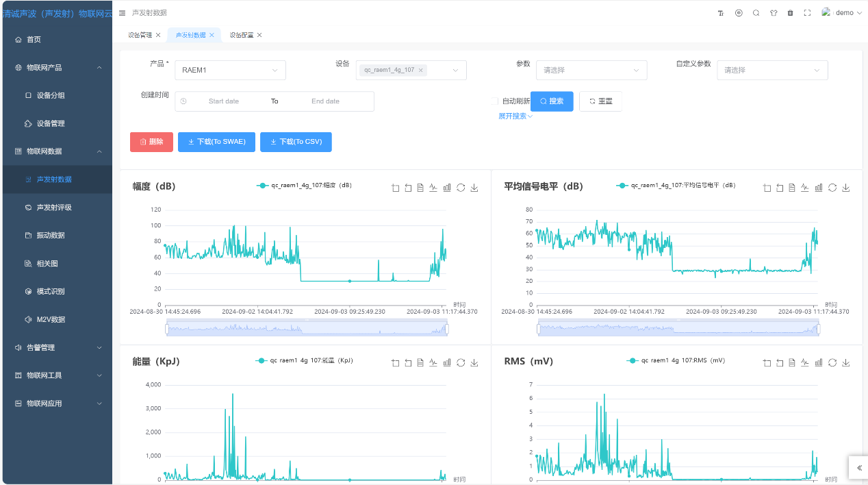Restore the 能量 chart with refresh icon
The height and width of the screenshot is (485, 868).
461,362
